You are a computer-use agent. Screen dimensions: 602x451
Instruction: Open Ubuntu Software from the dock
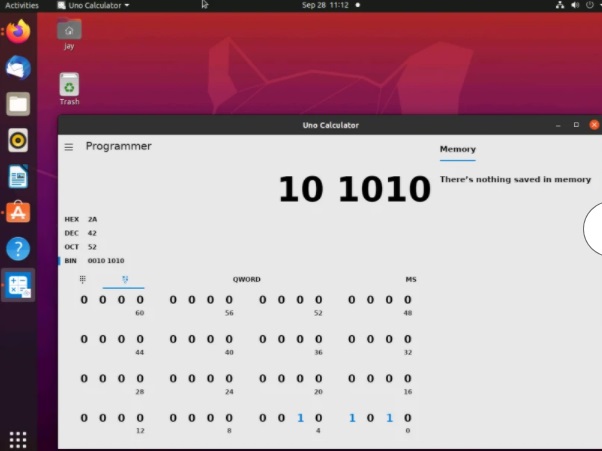(x=18, y=212)
